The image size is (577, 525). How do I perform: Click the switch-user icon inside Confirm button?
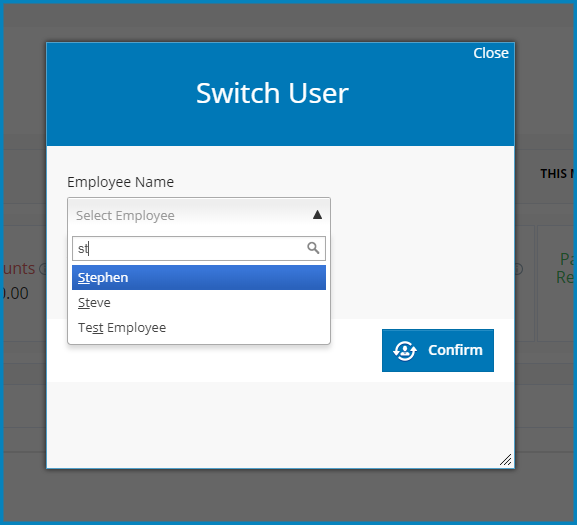[405, 351]
